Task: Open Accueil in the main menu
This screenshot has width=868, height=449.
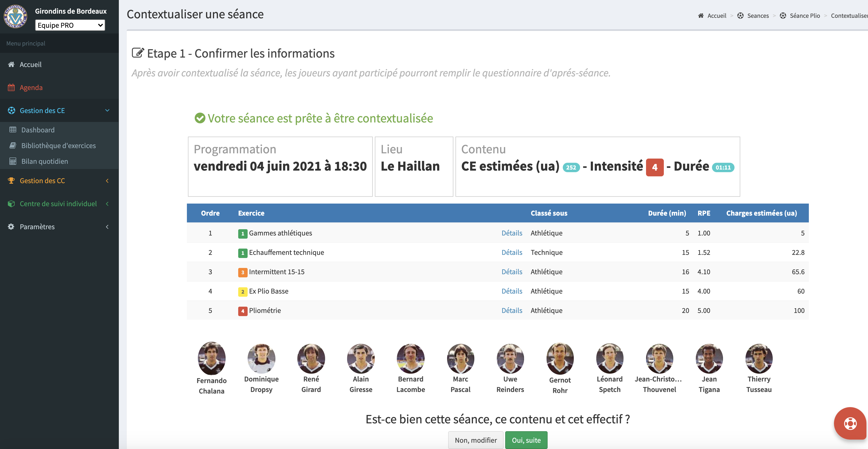Action: tap(30, 64)
